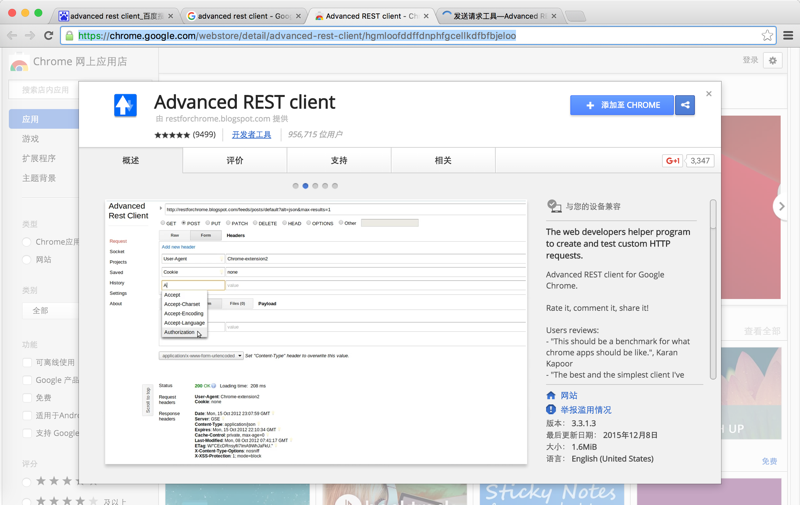Viewport: 800px width, 505px height.
Task: Open the 全部 category dropdown
Action: [x=51, y=310]
